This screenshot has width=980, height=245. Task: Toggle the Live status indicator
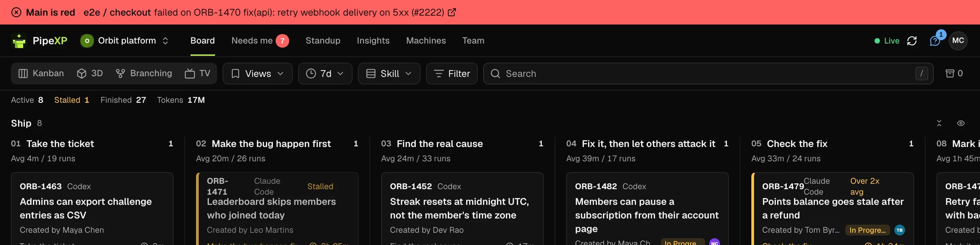pyautogui.click(x=886, y=41)
